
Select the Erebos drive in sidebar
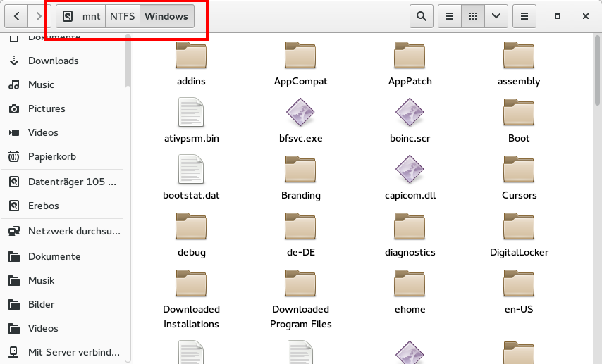tap(43, 206)
